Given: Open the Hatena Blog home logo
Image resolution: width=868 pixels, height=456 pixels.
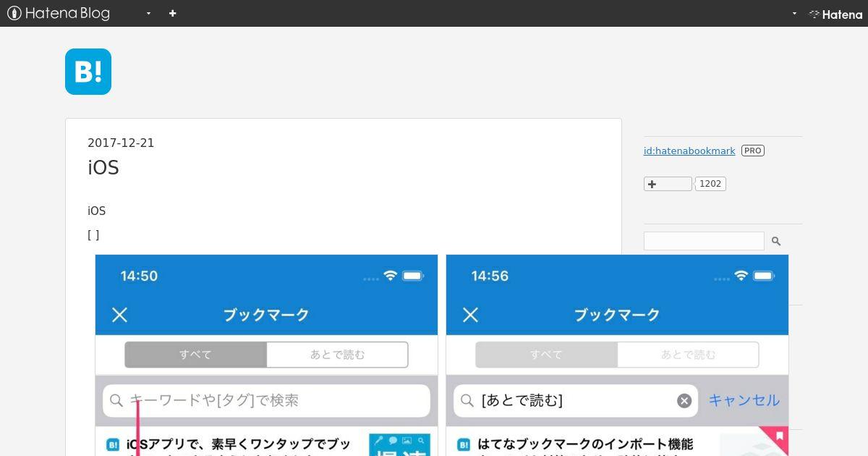Looking at the screenshot, I should tap(59, 13).
